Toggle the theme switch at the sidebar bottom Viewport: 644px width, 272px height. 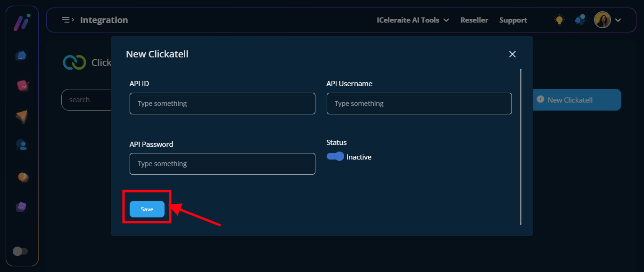(20, 251)
